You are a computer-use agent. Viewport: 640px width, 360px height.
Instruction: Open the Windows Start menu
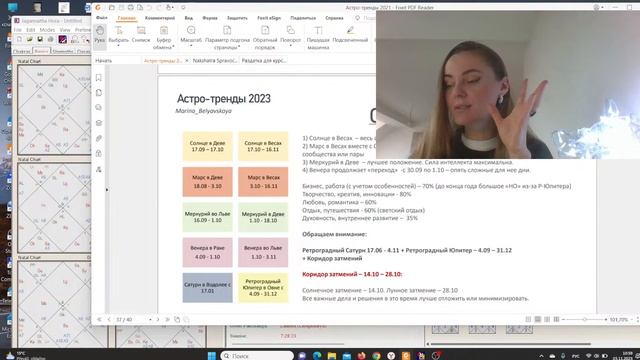pyautogui.click(x=211, y=356)
